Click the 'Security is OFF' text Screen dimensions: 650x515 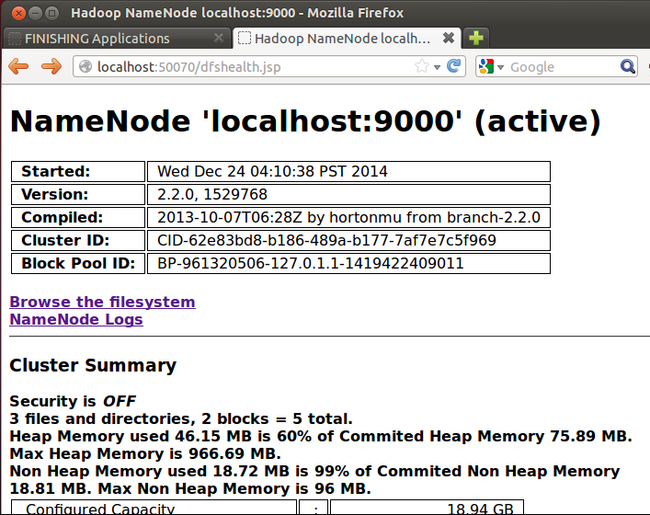[x=73, y=401]
